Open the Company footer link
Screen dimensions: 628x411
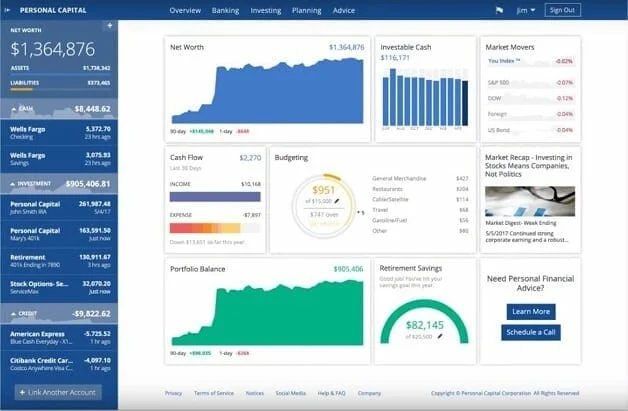coord(369,393)
